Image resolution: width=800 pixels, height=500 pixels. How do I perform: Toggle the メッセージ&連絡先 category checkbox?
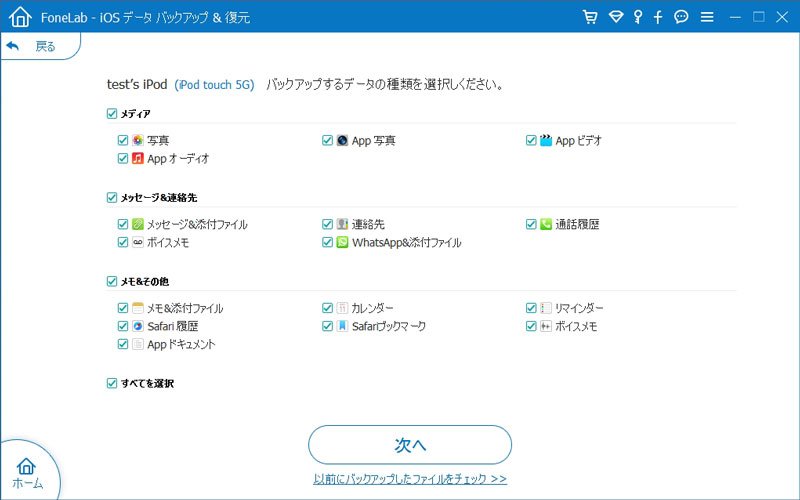pyautogui.click(x=112, y=197)
